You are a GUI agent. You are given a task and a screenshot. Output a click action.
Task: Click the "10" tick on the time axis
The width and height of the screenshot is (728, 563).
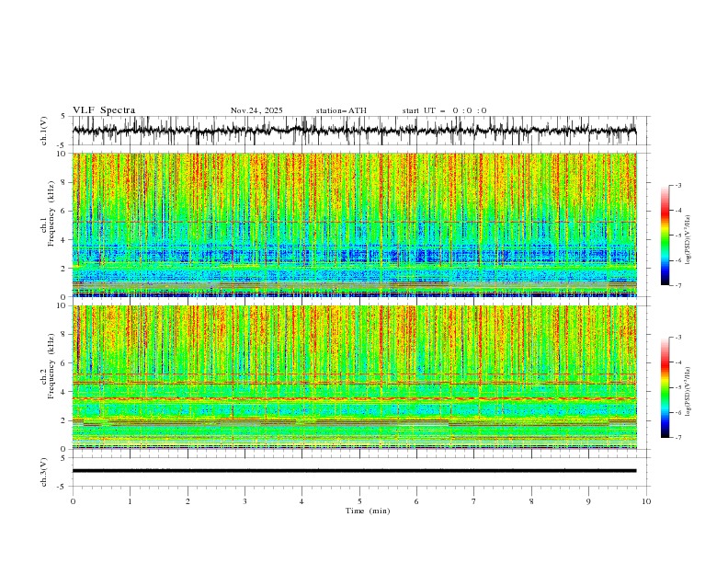tap(646, 501)
